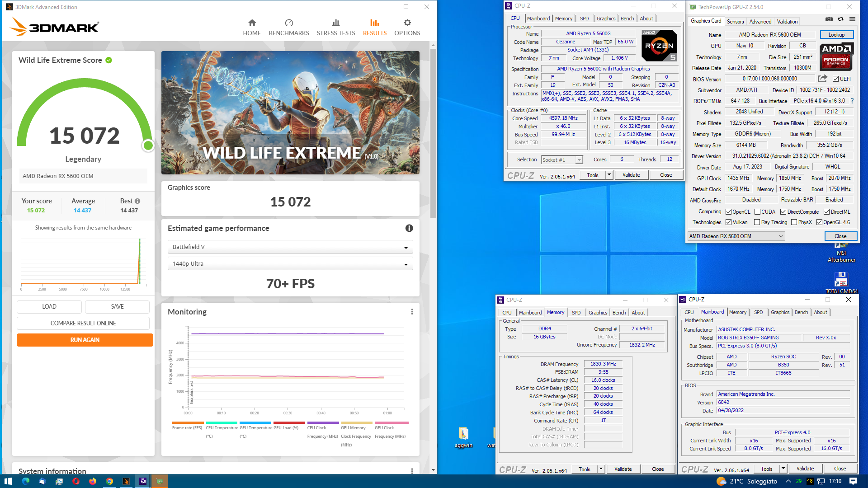868x488 pixels.
Task: Open Monitoring panel three-dot menu
Action: coord(412,312)
